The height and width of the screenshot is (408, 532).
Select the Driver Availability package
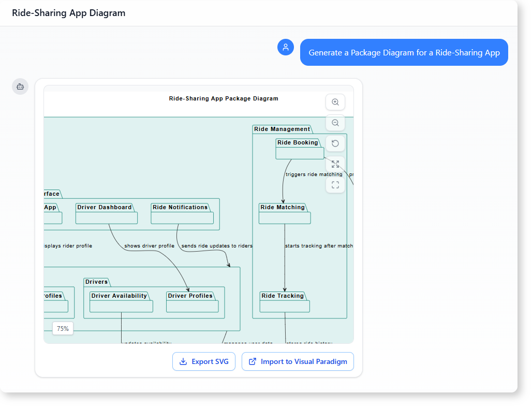coord(121,302)
